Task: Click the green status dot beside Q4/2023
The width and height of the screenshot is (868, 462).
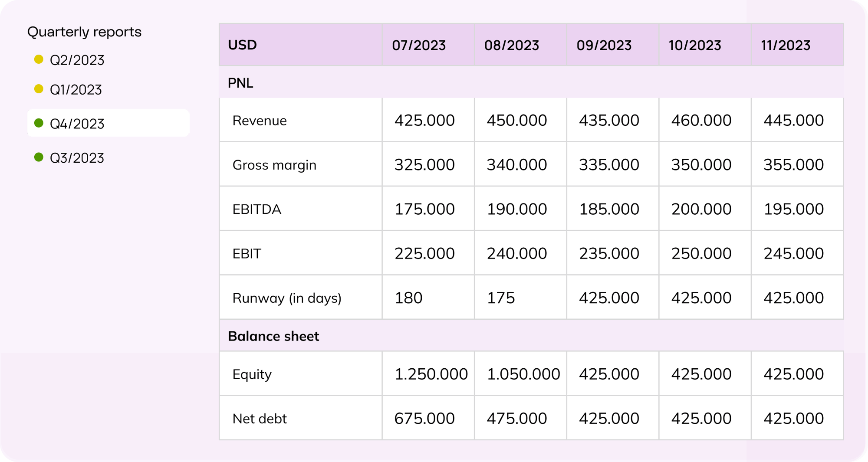Action: [39, 123]
